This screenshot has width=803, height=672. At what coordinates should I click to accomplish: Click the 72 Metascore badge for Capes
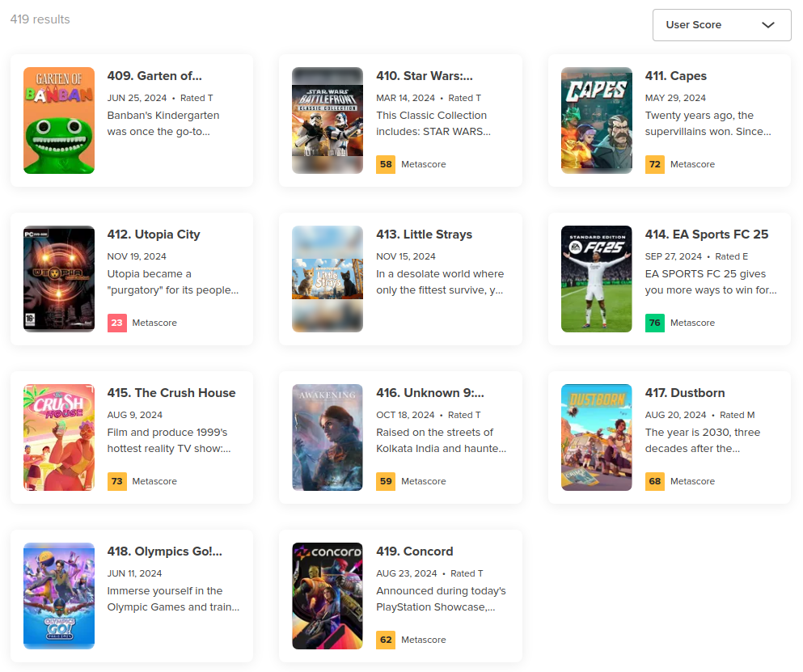[654, 164]
